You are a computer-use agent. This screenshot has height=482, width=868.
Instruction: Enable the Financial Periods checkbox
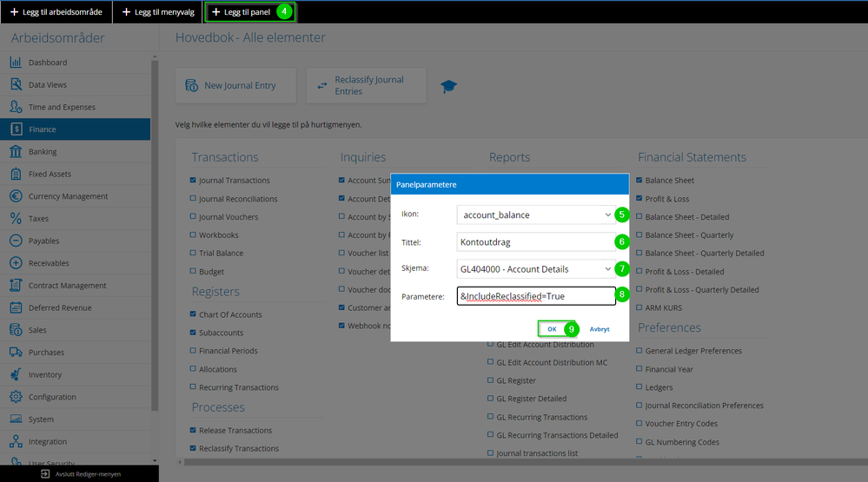[193, 350]
